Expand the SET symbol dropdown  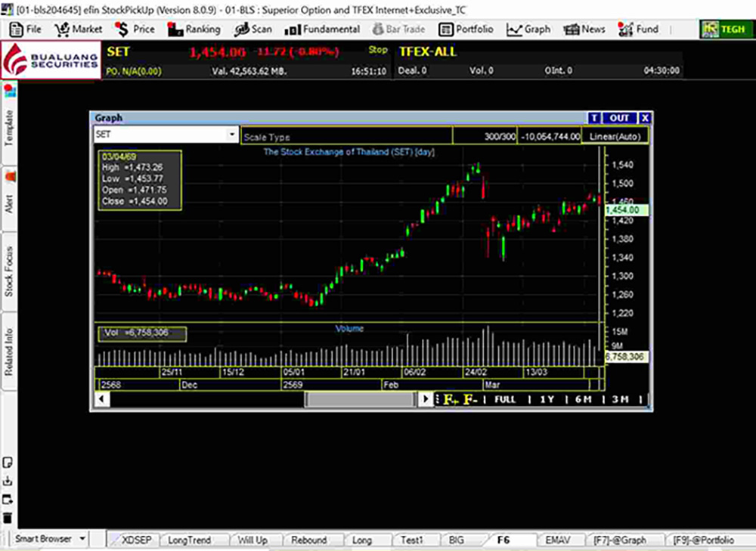point(231,135)
